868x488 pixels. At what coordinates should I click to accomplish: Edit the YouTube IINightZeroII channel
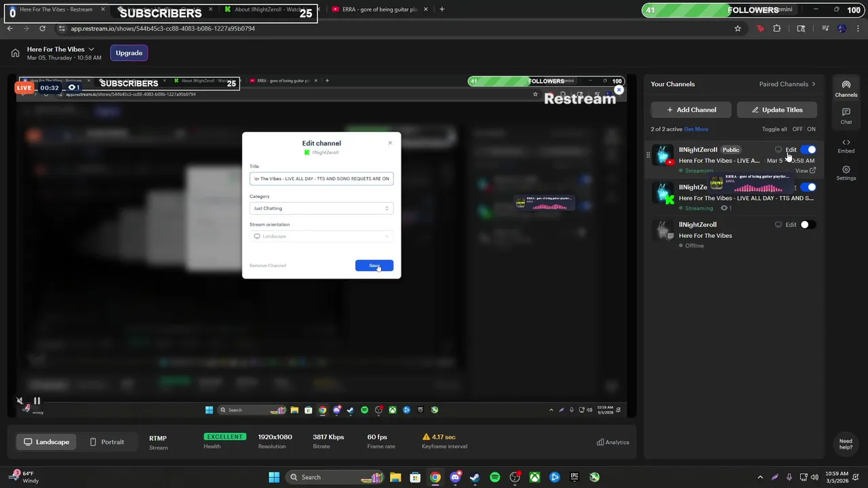pos(791,150)
